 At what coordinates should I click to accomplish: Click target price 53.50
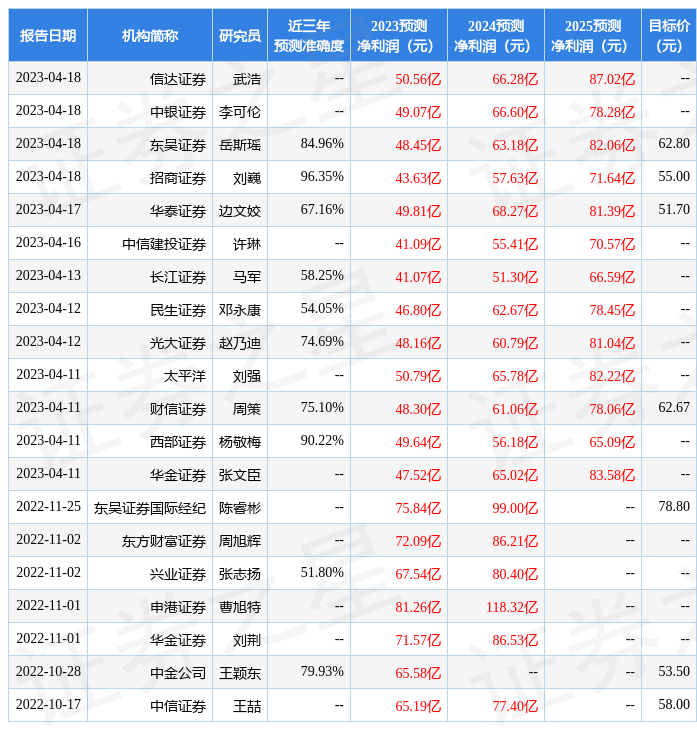click(x=674, y=672)
